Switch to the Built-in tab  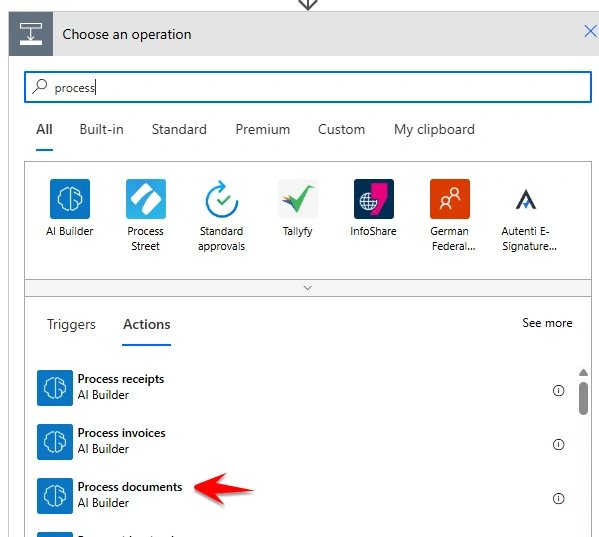coord(102,129)
